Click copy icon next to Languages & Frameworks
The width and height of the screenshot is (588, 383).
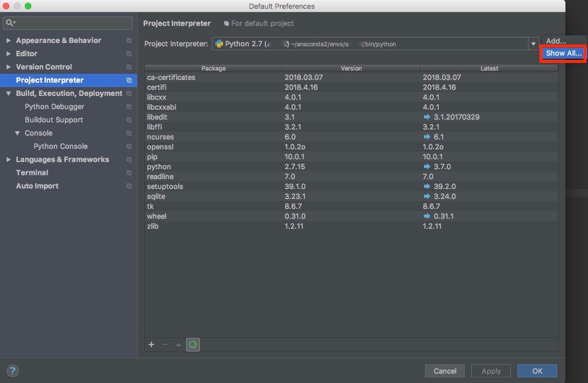129,160
